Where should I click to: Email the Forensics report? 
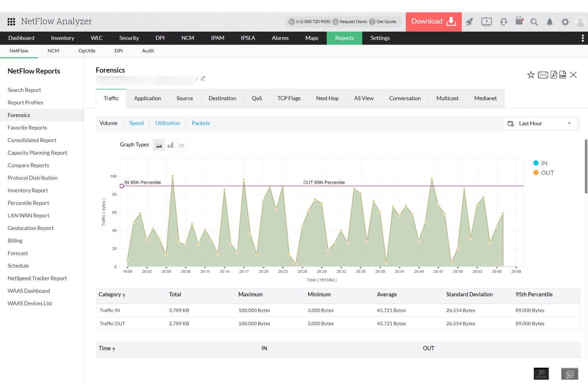coord(543,75)
